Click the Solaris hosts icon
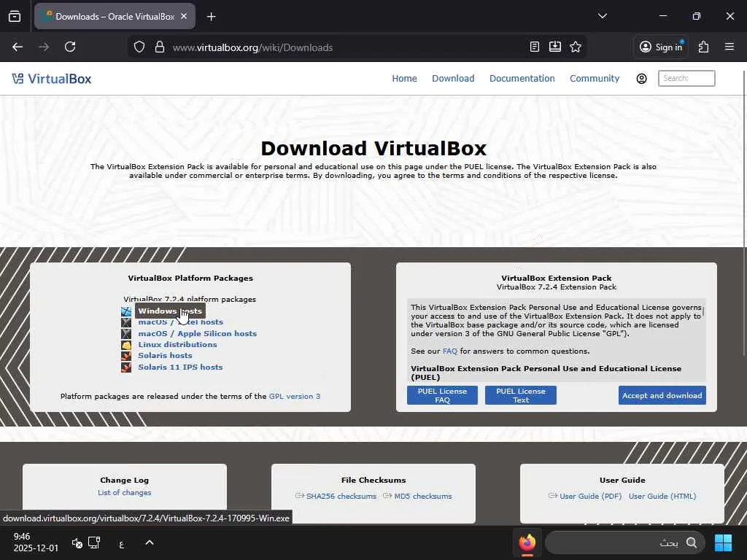 point(126,356)
